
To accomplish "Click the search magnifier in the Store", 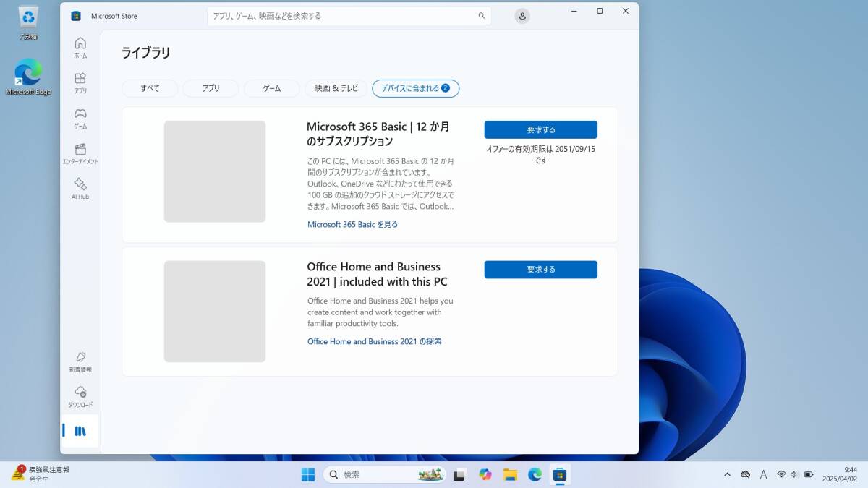I will [482, 16].
